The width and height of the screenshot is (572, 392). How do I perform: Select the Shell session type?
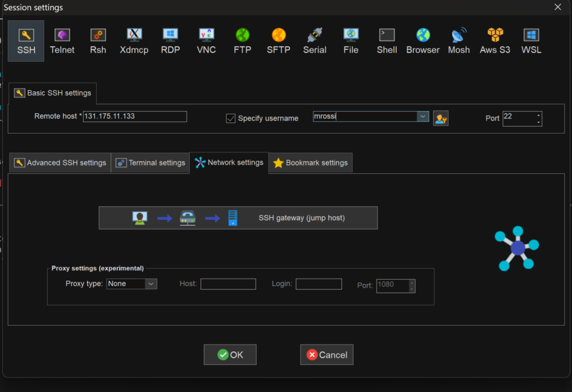click(387, 41)
